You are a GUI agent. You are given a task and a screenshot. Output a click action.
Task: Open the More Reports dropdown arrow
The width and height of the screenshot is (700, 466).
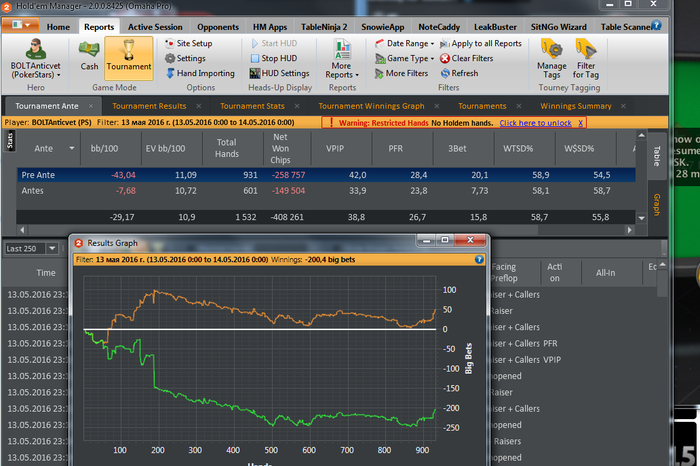pyautogui.click(x=357, y=75)
